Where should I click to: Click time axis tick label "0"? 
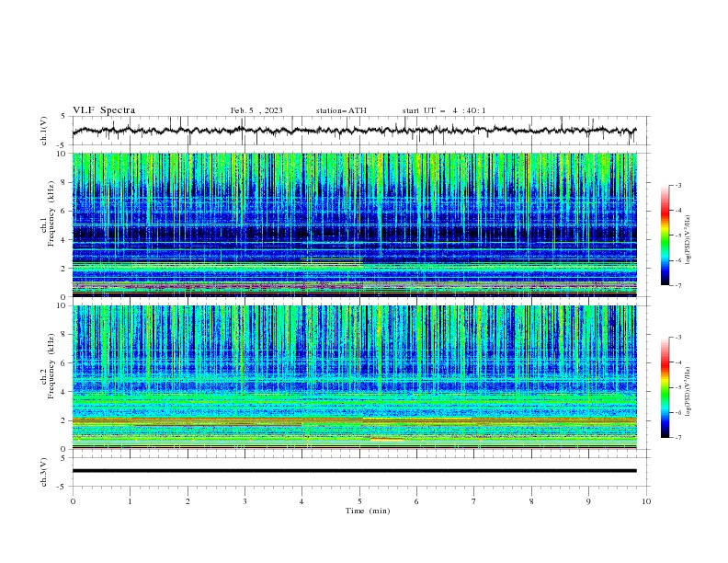73,501
